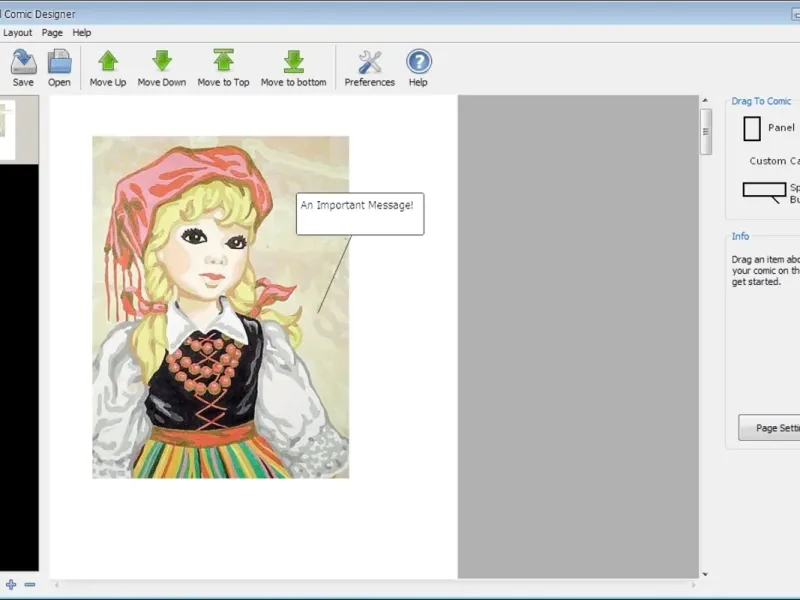
Task: Click the Drag To Comic group label
Action: pos(761,101)
